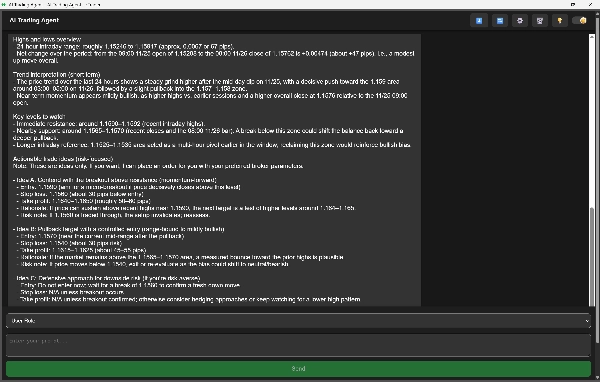Click the blue list-style icon in header
The width and height of the screenshot is (600, 382).
tap(500, 21)
